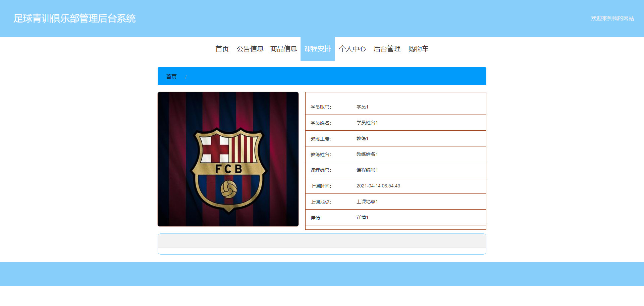Click the gray tab strip below the image
Screen dimensions: 644x306
(322, 241)
